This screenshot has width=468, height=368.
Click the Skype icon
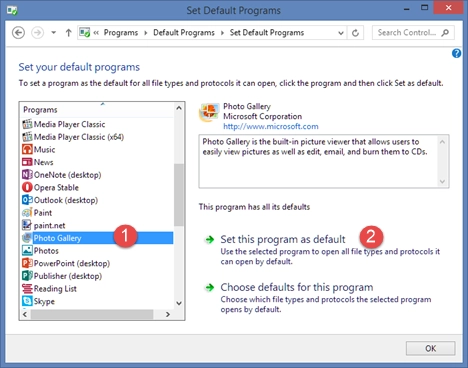click(x=27, y=301)
